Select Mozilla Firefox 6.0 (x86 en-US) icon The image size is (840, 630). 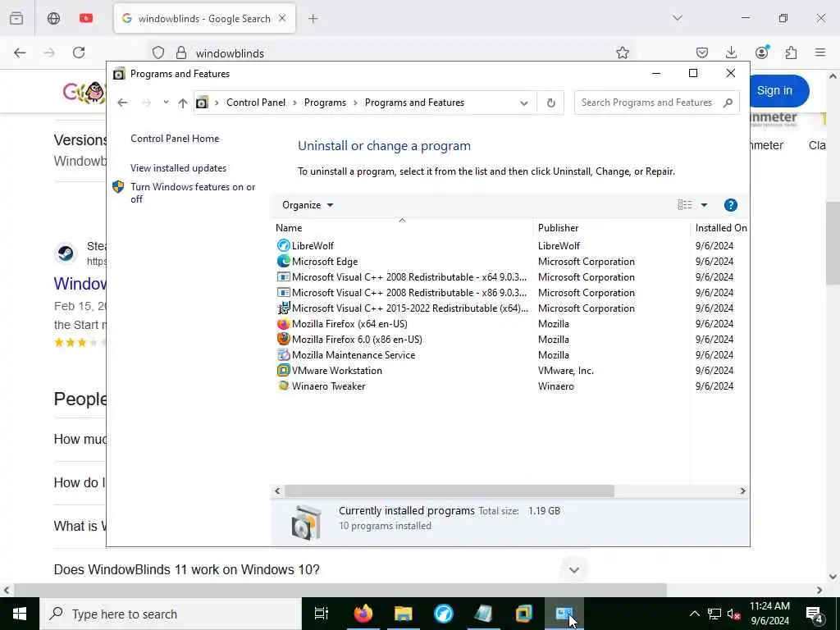pyautogui.click(x=283, y=339)
